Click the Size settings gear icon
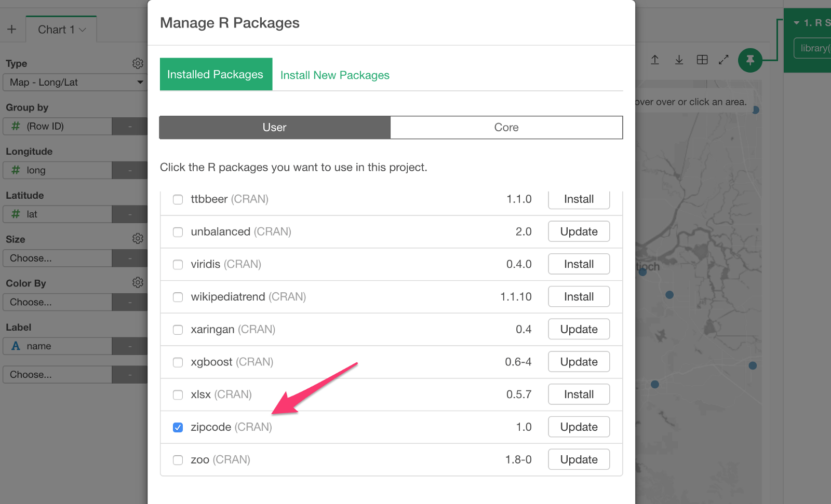The image size is (831, 504). pos(137,238)
